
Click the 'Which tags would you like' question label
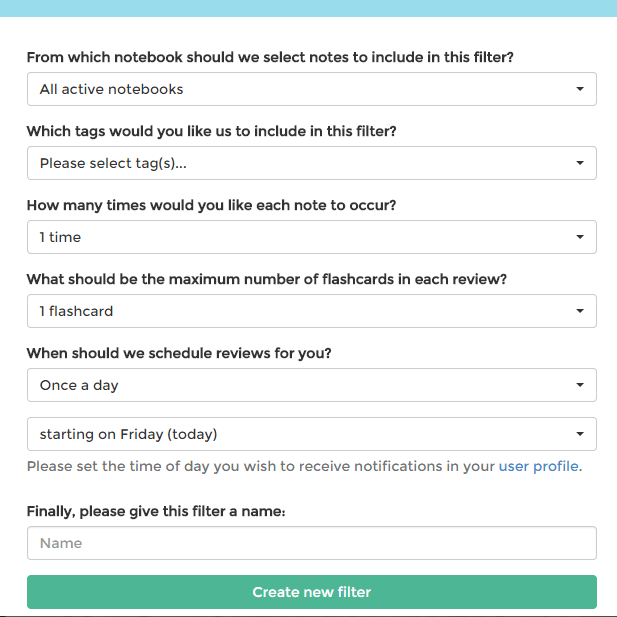[x=211, y=131]
